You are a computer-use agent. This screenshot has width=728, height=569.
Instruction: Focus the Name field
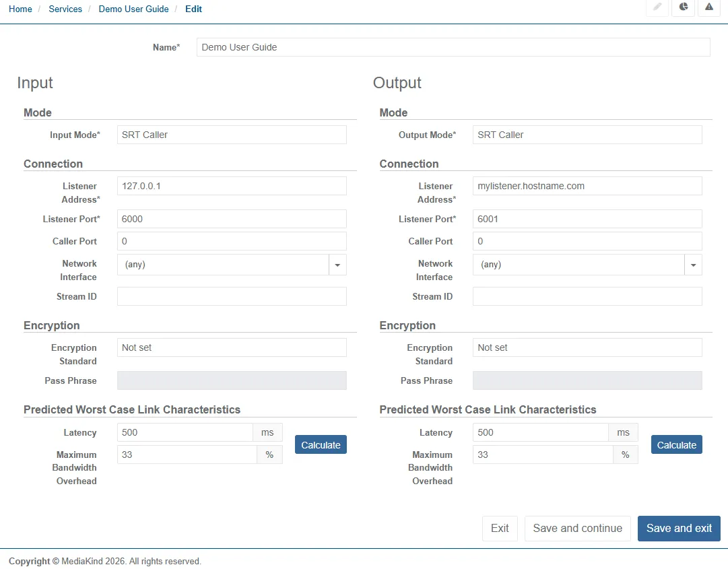453,47
